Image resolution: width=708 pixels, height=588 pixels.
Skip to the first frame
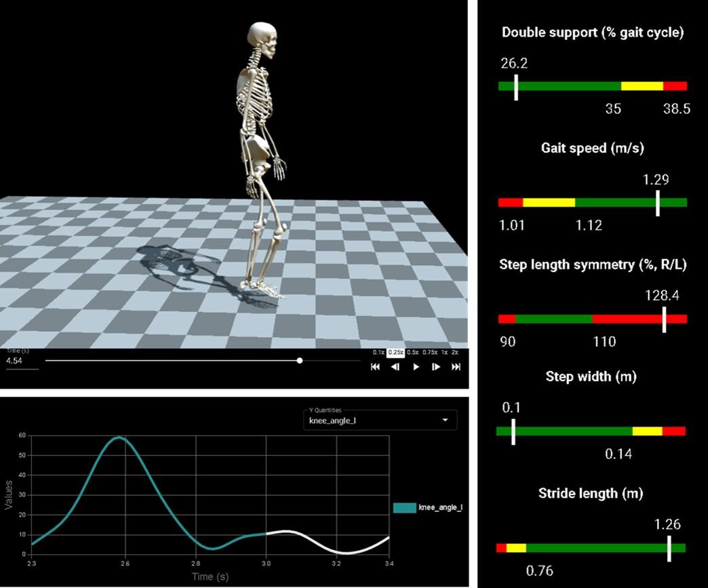375,367
